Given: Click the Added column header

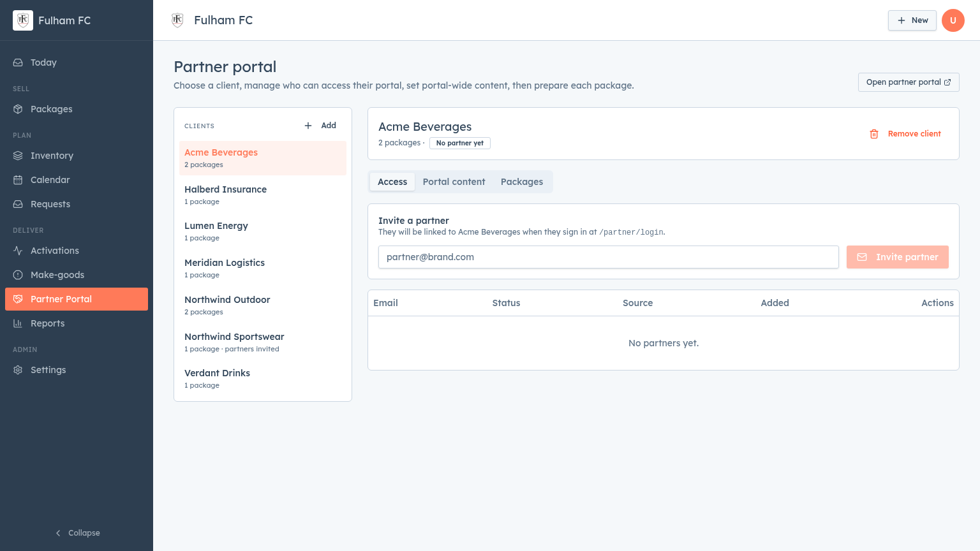Looking at the screenshot, I should 775,303.
